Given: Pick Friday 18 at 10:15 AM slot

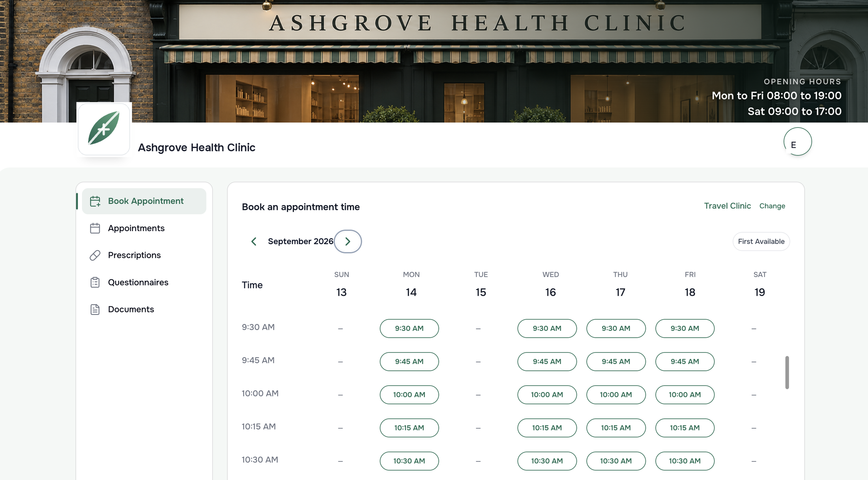Looking at the screenshot, I should click(685, 428).
